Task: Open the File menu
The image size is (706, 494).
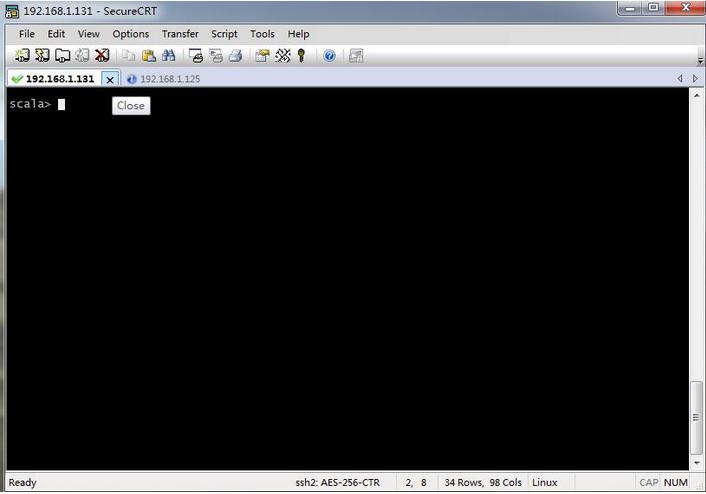Action: point(27,34)
